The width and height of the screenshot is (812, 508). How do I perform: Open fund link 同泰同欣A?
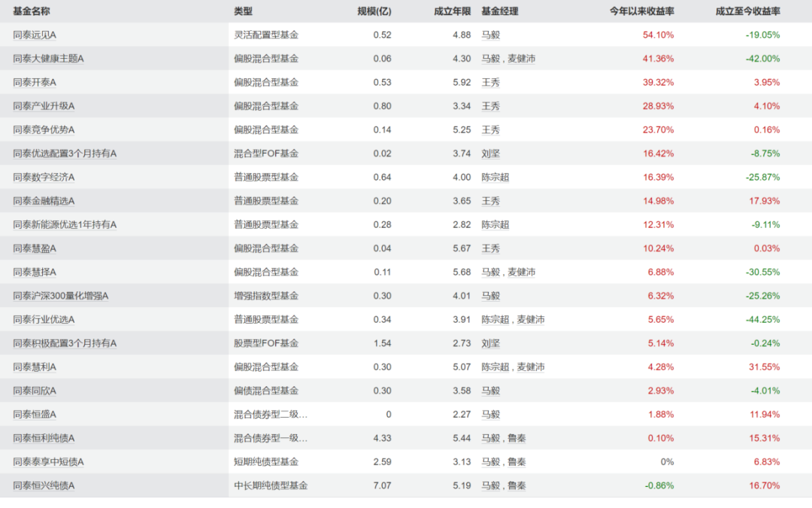[35, 391]
